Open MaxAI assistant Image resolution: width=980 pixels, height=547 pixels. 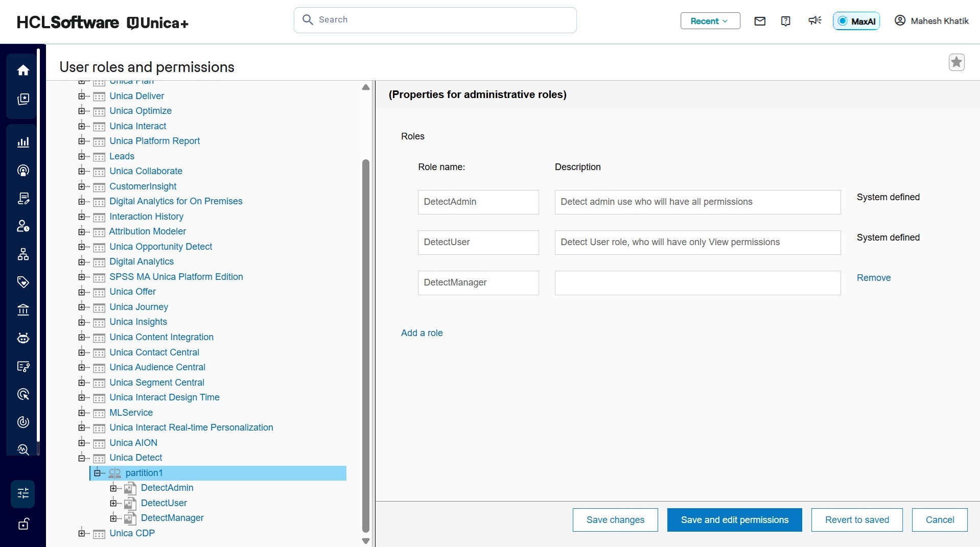(x=856, y=21)
